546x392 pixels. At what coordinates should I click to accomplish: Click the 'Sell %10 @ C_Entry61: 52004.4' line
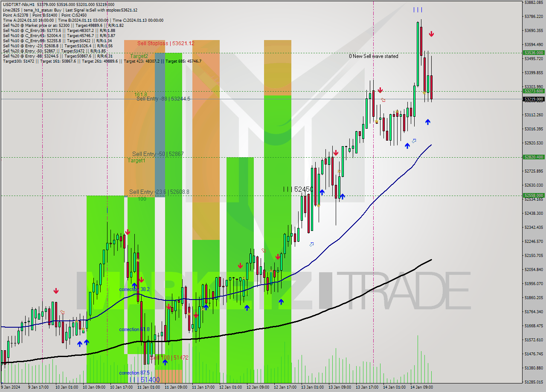coord(59,35)
